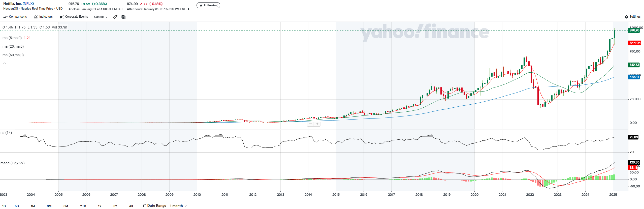The image size is (644, 209).
Task: Select the macd (12,26,9) panel label
Action: [x=13, y=163]
